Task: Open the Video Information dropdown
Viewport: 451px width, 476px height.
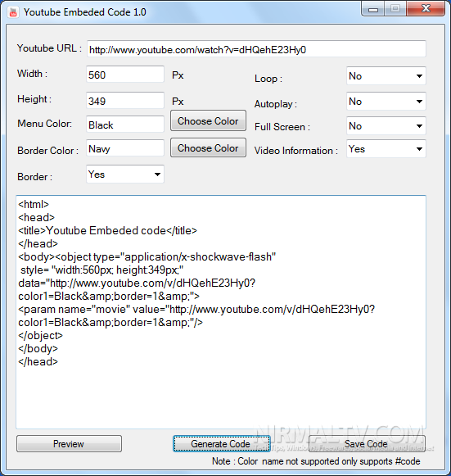Action: point(386,149)
